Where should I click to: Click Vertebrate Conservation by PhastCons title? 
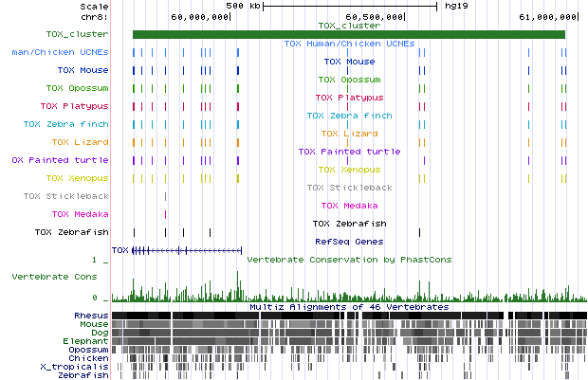[x=348, y=259]
